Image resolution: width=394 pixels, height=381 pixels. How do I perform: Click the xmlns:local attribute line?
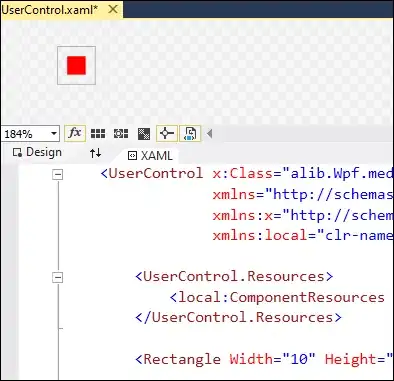click(303, 236)
